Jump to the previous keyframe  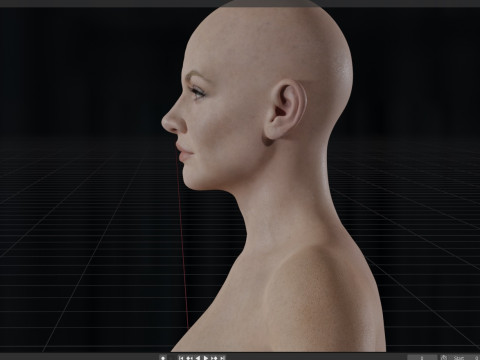point(189,358)
